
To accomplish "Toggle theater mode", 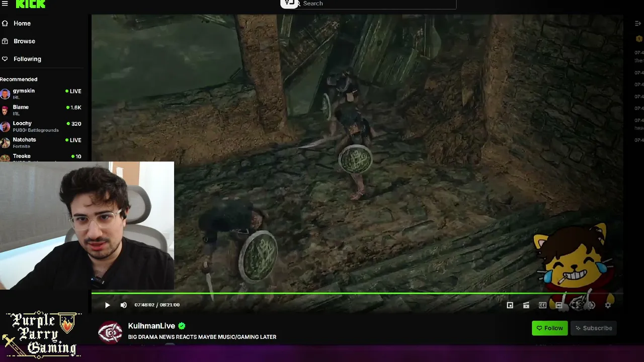I will [559, 305].
